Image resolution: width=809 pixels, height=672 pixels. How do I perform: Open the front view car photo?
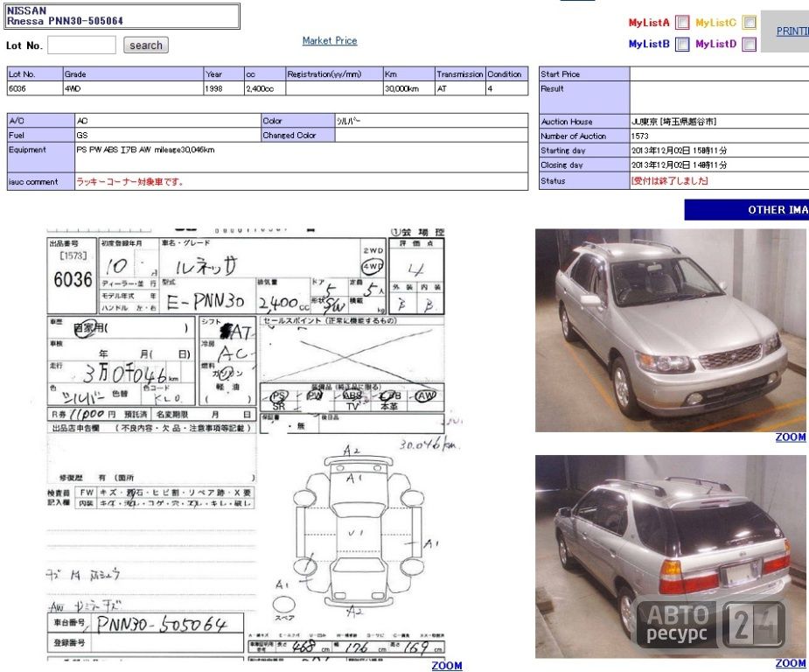671,331
